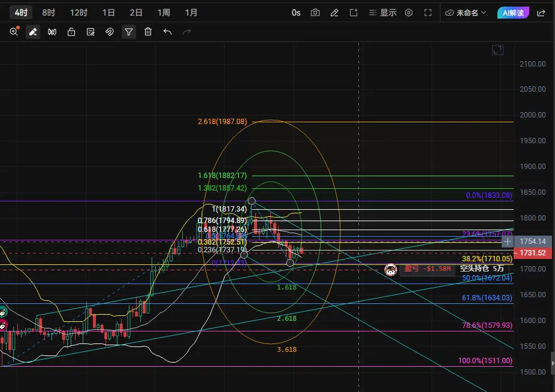Open the chart settings hexagon icon
The height and width of the screenshot is (392, 555).
(409, 13)
